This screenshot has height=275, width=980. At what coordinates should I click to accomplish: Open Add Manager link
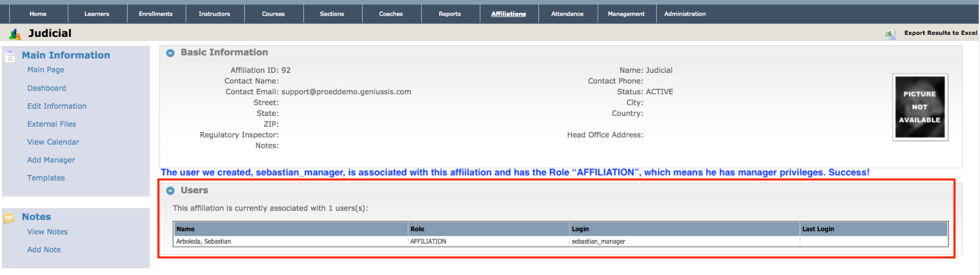coord(51,160)
